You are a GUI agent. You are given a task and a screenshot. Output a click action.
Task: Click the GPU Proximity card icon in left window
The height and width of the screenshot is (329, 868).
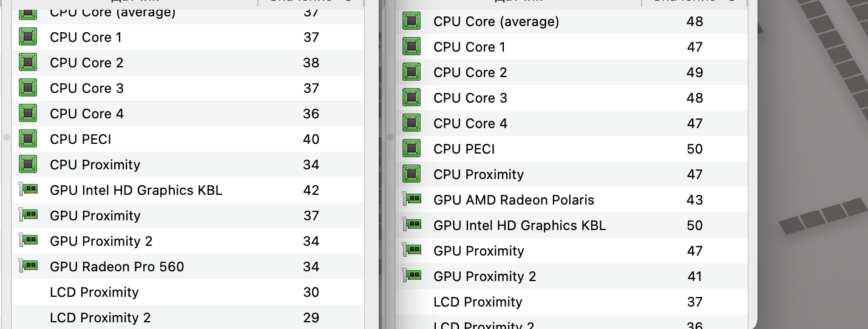click(x=28, y=215)
